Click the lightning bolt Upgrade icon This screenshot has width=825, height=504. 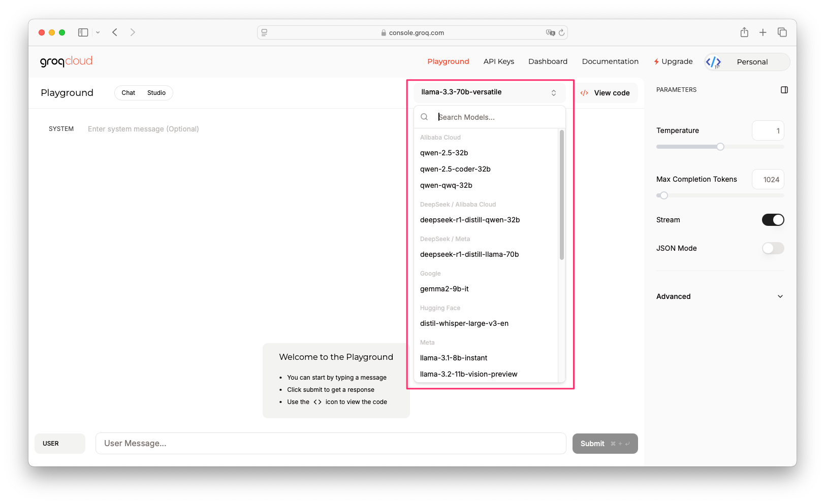click(656, 61)
